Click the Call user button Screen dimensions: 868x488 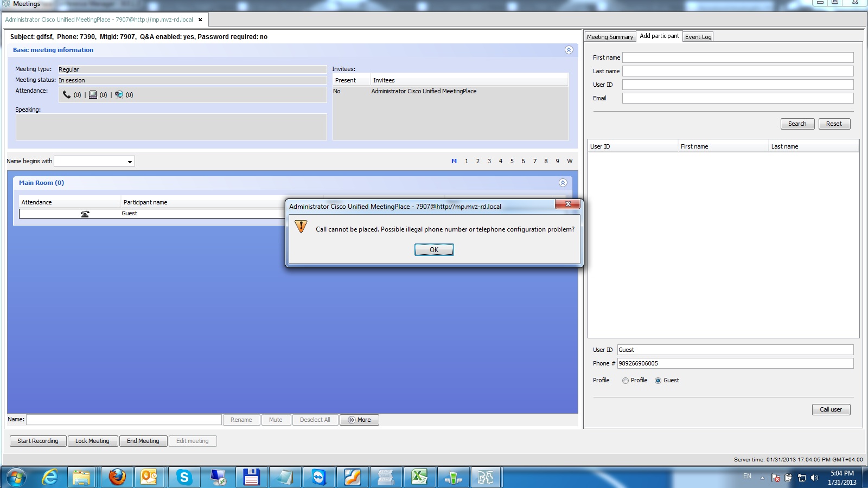(x=831, y=409)
